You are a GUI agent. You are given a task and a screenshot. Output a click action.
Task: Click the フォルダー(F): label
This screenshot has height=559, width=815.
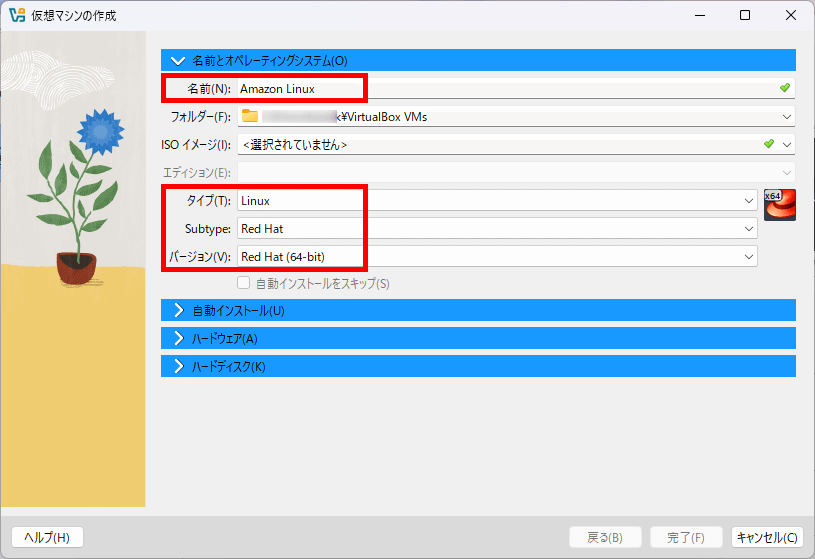click(201, 117)
